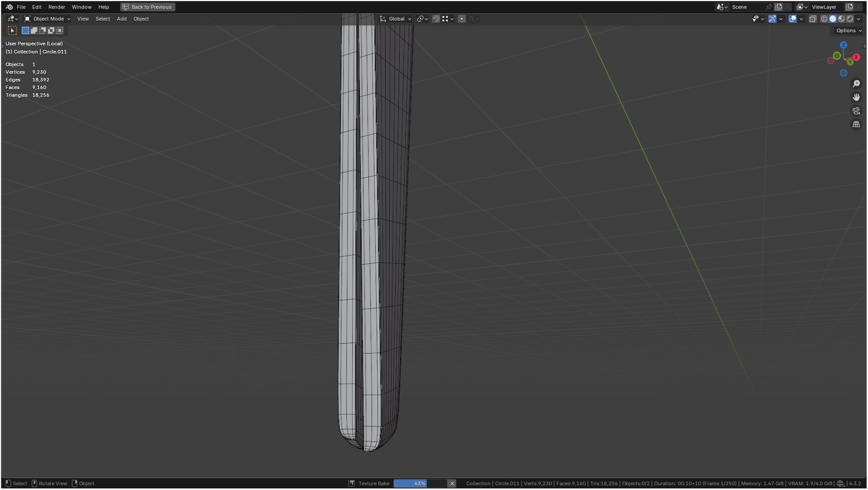Open snapping options dropdown
868x490 pixels.
pos(448,19)
